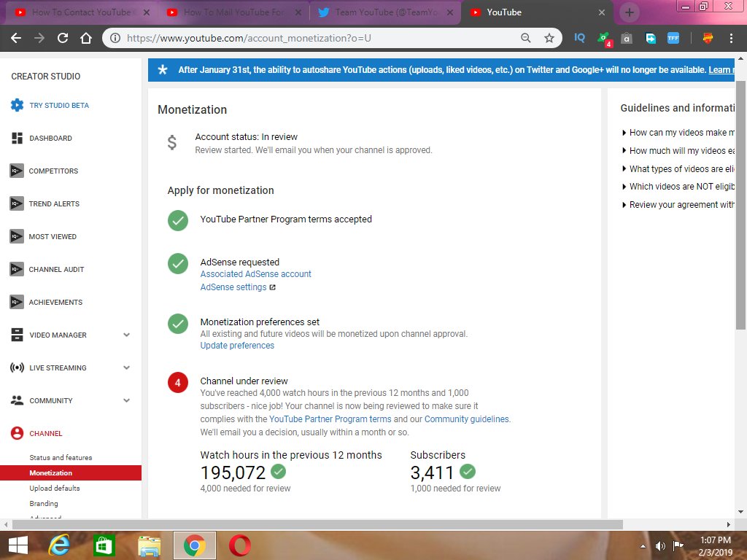The image size is (747, 560).
Task: Close the active YouTube tab
Action: (602, 12)
